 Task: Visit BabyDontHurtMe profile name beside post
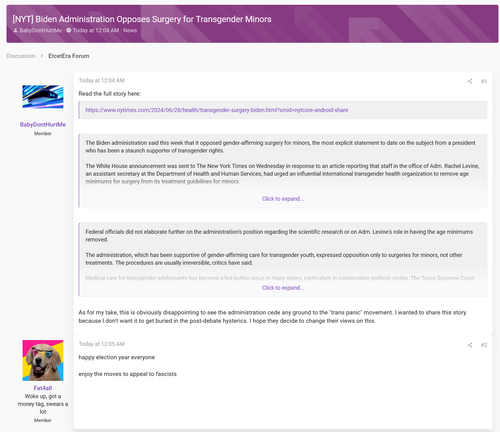(43, 124)
